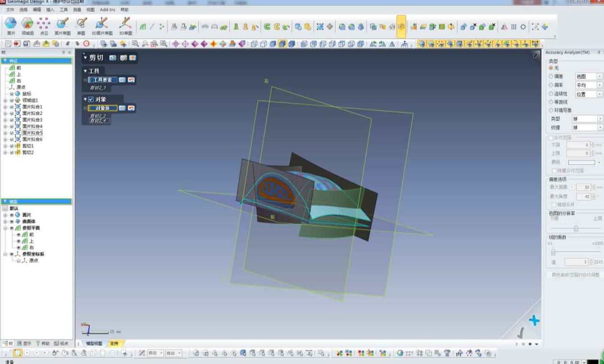The width and height of the screenshot is (604, 364).
Task: Click the pink crosshair selection icon
Action: (175, 44)
